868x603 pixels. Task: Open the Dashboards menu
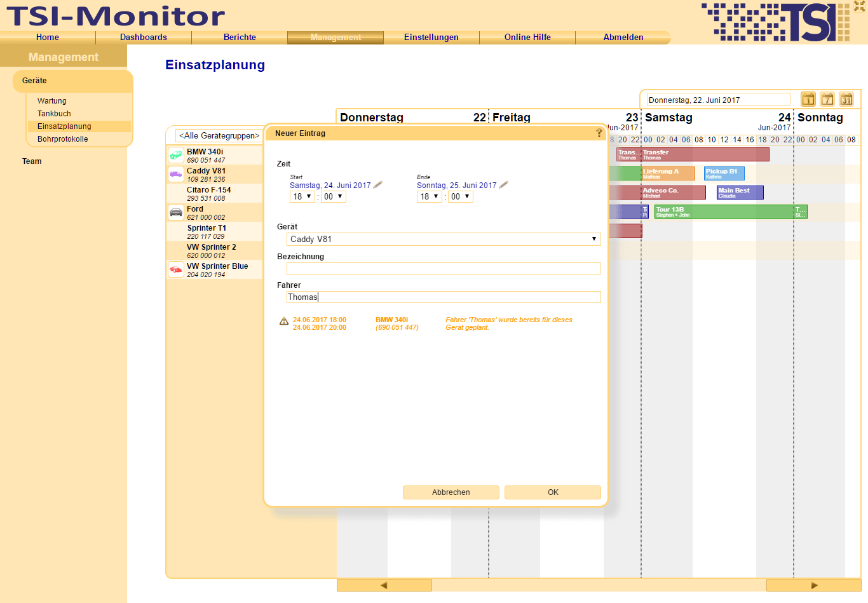click(x=144, y=37)
